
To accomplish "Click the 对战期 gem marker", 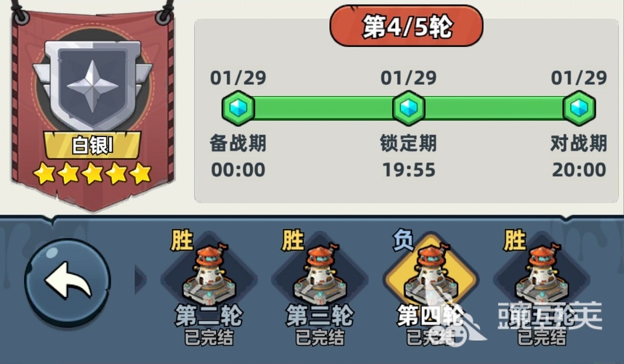I will [x=579, y=108].
